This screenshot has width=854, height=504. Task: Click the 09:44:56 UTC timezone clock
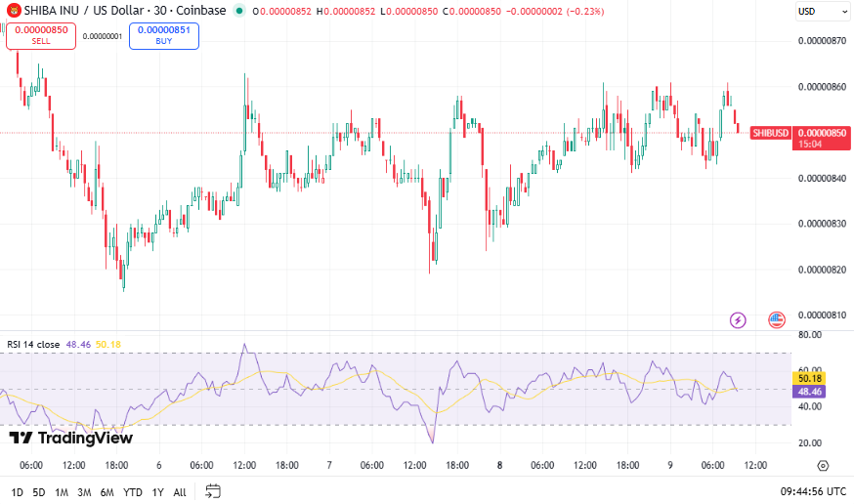(x=813, y=491)
